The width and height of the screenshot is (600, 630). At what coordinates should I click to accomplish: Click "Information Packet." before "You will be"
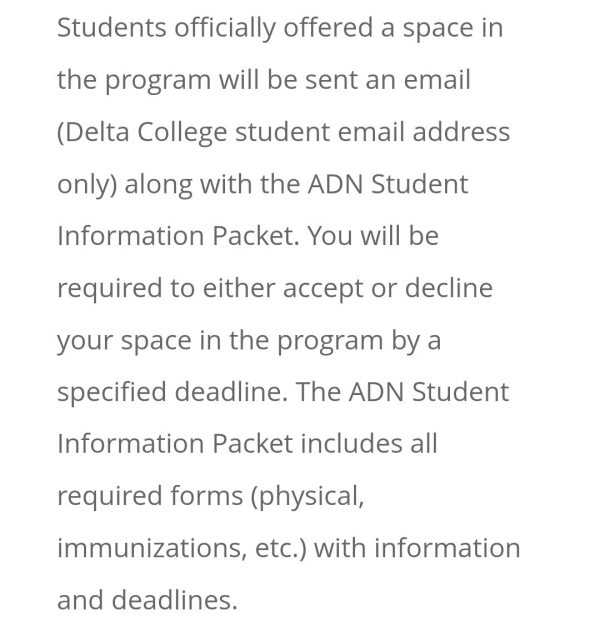(178, 236)
